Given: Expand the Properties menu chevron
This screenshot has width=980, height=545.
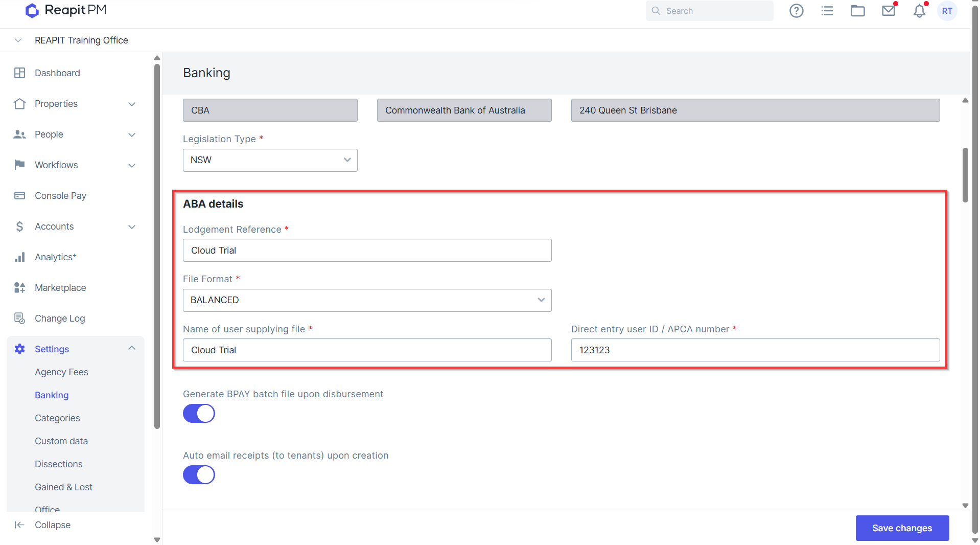Looking at the screenshot, I should coord(132,104).
